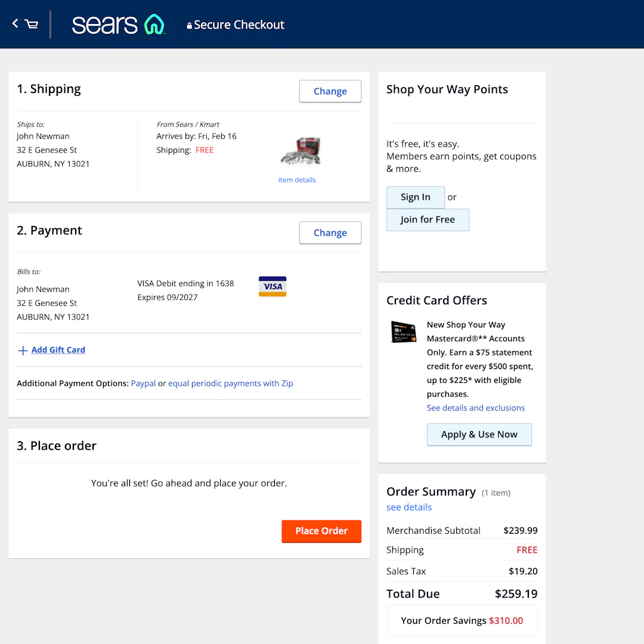Click the Shop Your Way Mastercard image
This screenshot has height=644, width=644.
(x=403, y=332)
